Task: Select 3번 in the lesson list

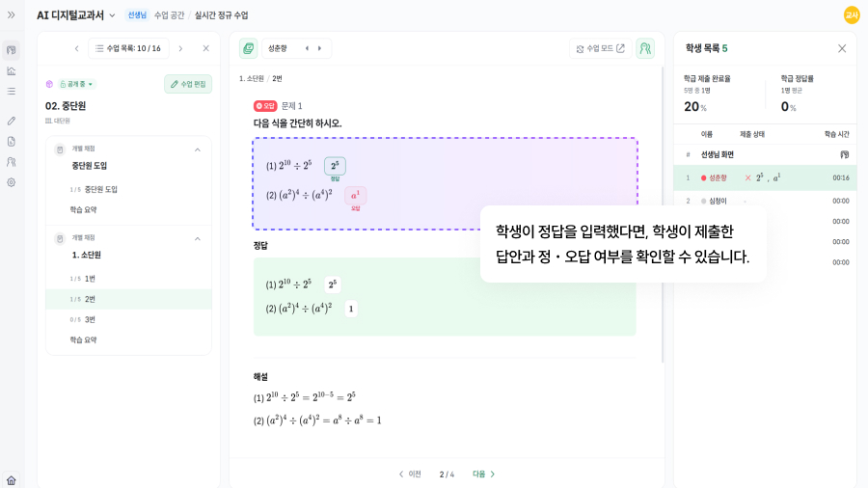Action: [x=90, y=319]
